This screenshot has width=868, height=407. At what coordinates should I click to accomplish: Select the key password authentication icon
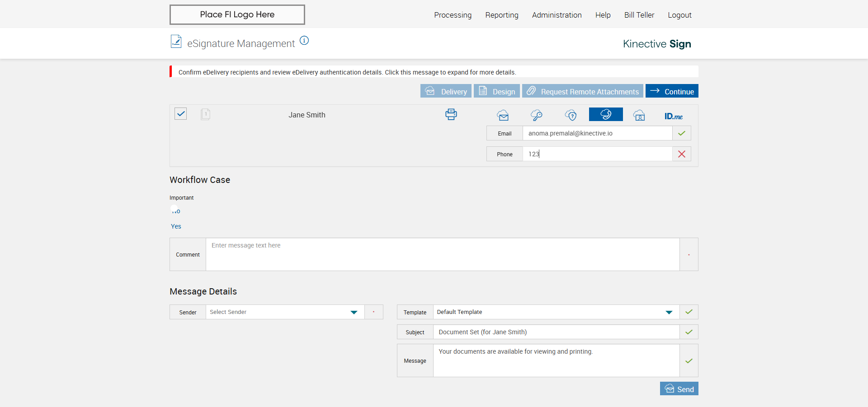[537, 115]
